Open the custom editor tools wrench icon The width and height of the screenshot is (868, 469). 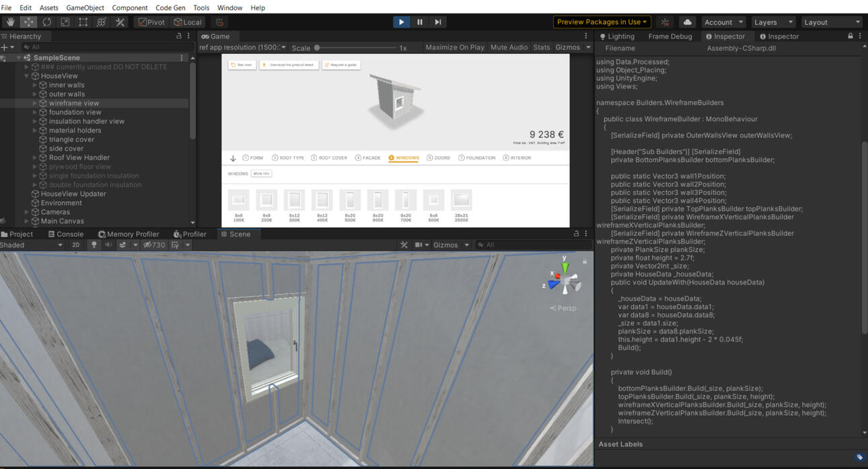pos(118,22)
